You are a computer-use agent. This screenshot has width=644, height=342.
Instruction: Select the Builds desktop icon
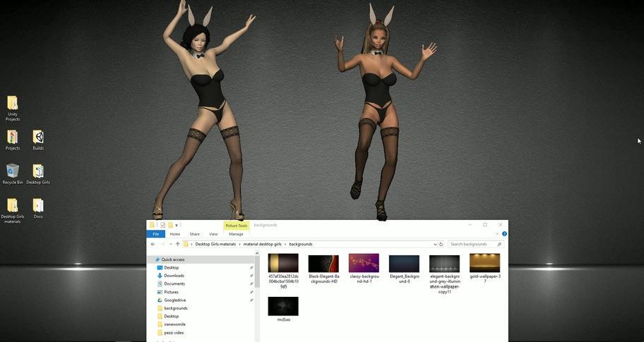coord(38,140)
